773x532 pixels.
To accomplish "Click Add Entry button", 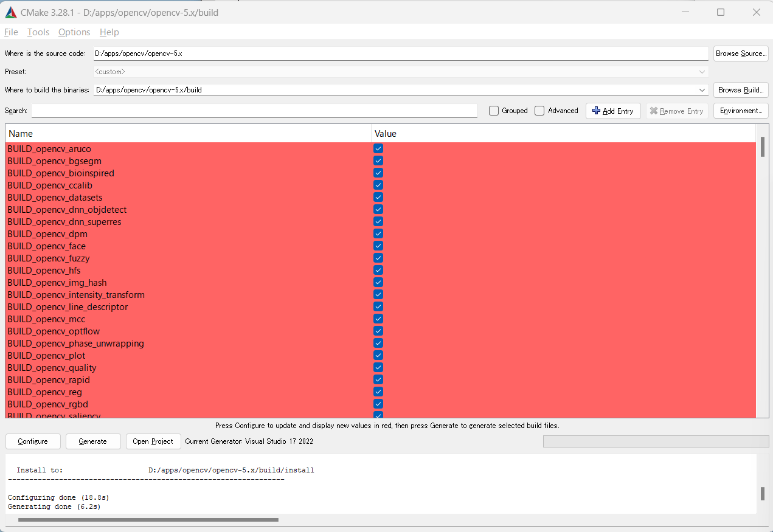I will click(613, 111).
